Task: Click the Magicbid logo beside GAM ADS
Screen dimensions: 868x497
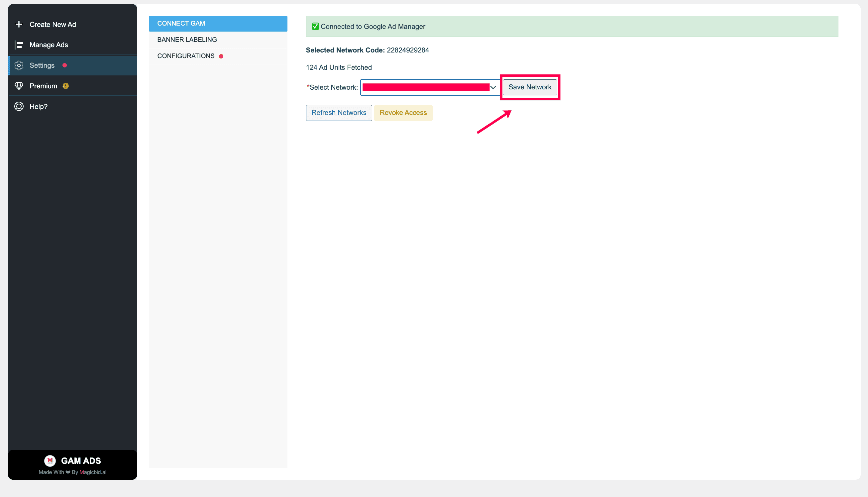Action: [x=50, y=460]
